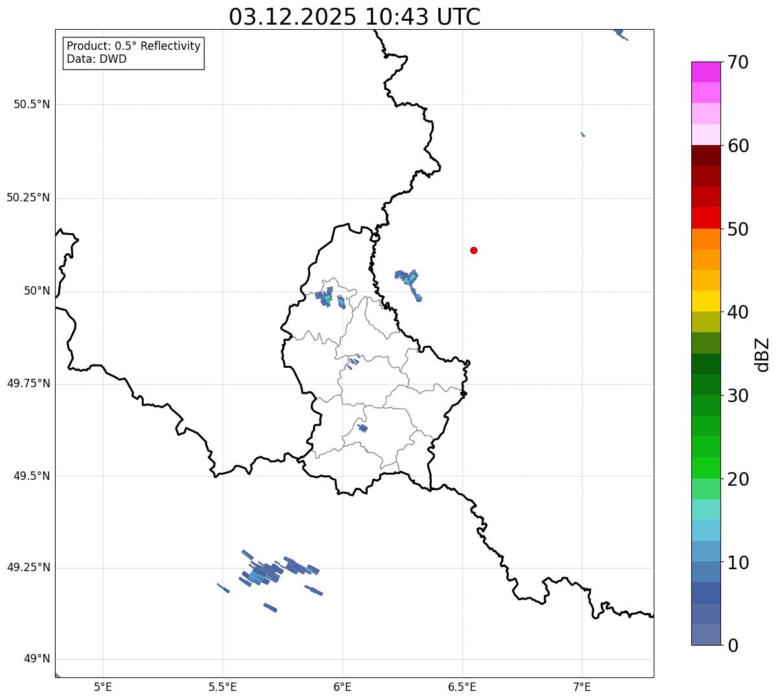This screenshot has height=700, width=778.
Task: Click the "dBZ" colorbar label
Action: pos(762,354)
